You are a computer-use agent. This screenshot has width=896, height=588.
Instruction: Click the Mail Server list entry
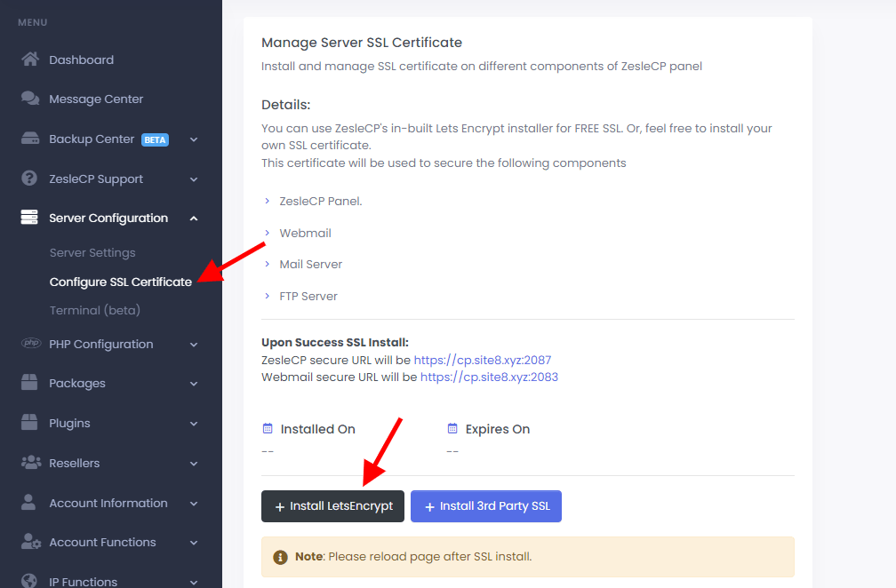pyautogui.click(x=311, y=264)
